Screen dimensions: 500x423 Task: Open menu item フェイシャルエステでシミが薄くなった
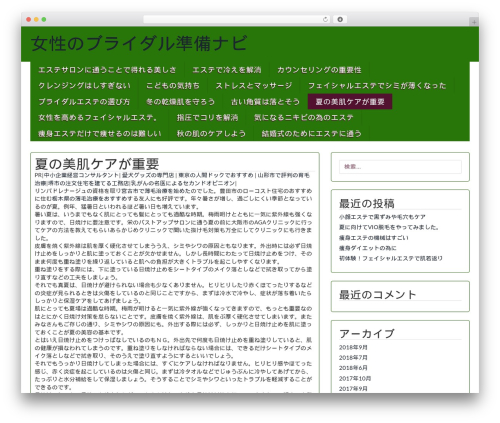tap(377, 86)
